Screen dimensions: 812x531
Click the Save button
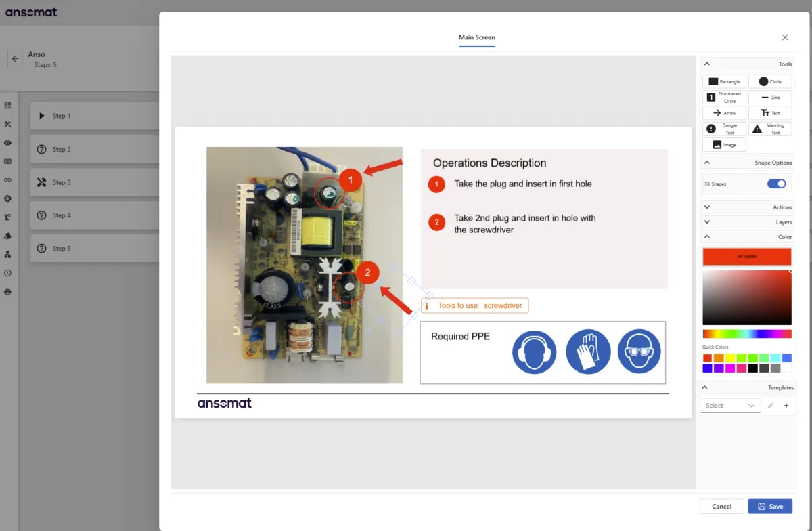coord(770,507)
